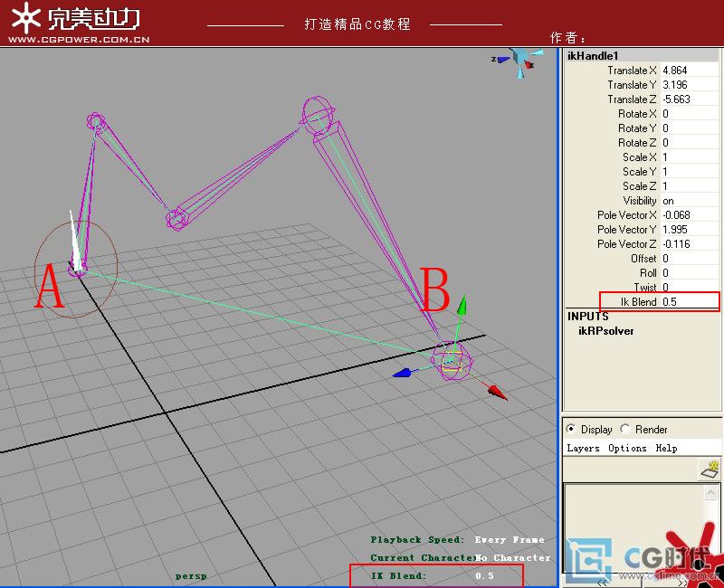Select the Pole Vector Y attribute label
724x588 pixels.
pyautogui.click(x=626, y=230)
